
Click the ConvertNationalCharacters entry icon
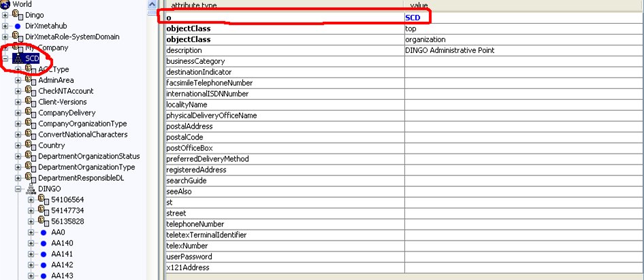click(31, 134)
